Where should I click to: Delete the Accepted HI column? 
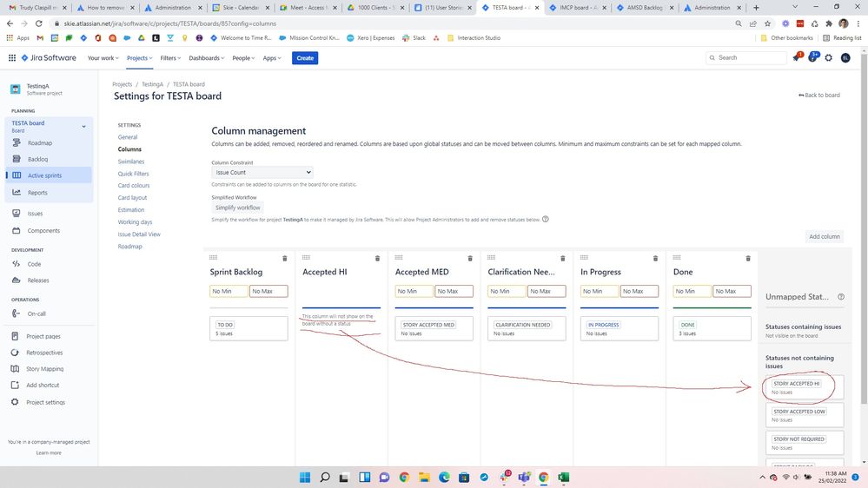(378, 259)
